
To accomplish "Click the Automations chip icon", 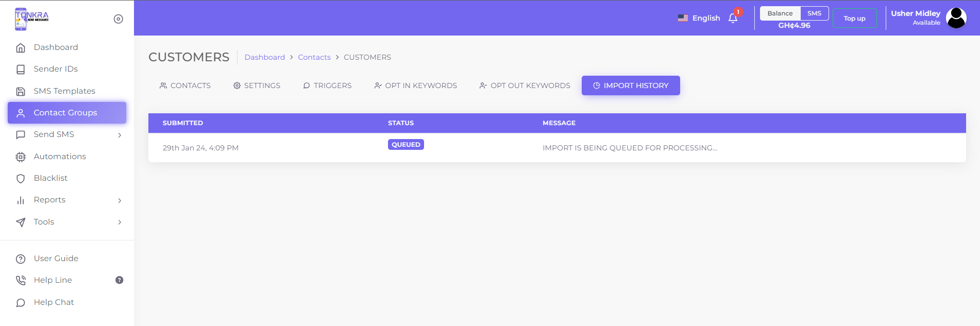I will [21, 157].
